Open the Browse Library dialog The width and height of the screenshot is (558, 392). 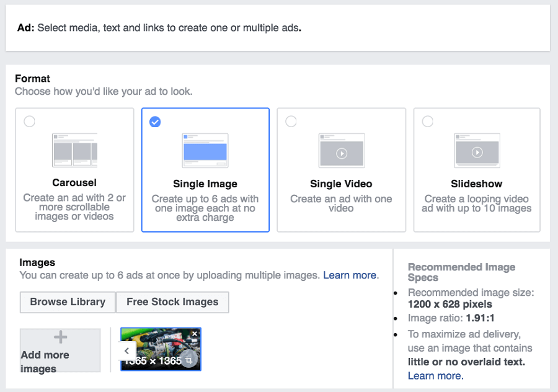tap(67, 302)
